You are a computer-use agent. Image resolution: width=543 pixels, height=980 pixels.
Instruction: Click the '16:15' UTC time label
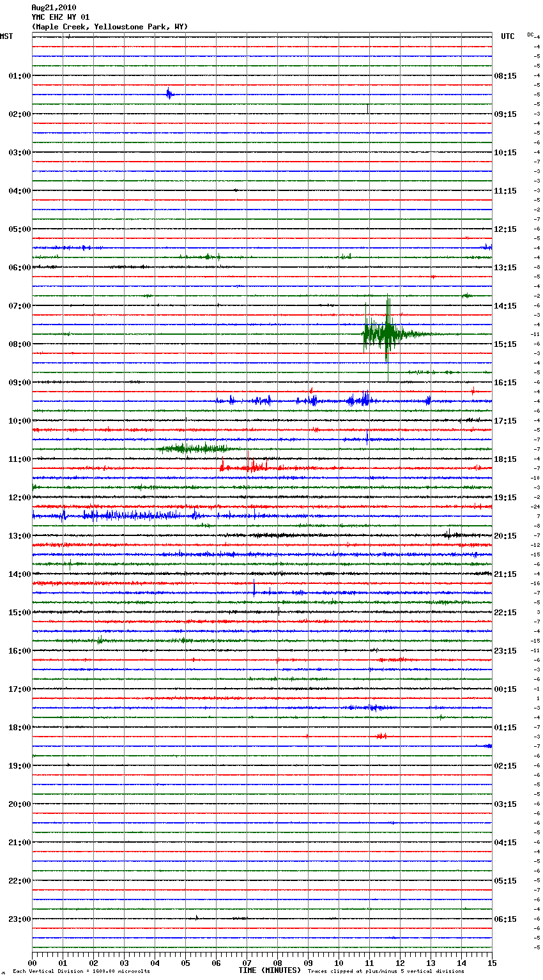[x=505, y=383]
